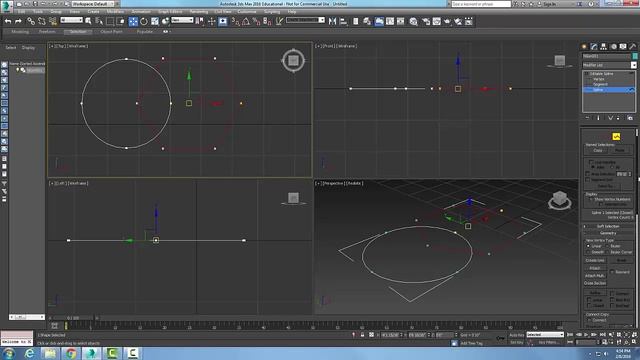Viewport: 640px width, 360px height.
Task: Click the time slider frame handle
Action: pos(73,318)
